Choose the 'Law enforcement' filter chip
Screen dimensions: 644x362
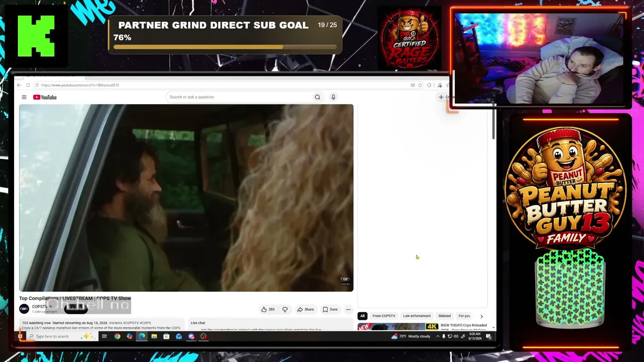pyautogui.click(x=417, y=316)
